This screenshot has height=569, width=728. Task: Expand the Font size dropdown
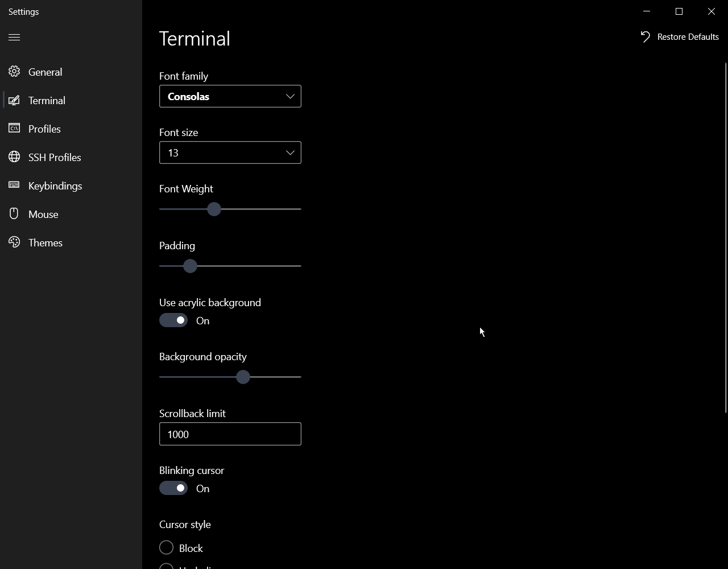(230, 152)
